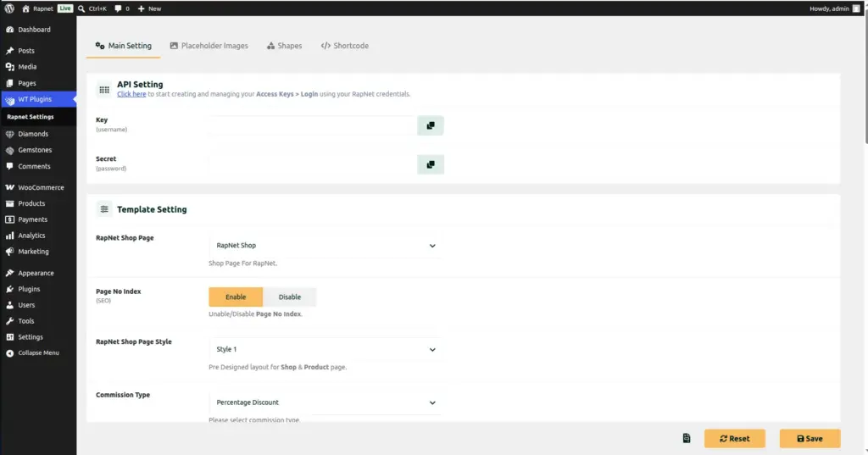868x455 pixels.
Task: Open the Ctrl+K search
Action: (92, 8)
